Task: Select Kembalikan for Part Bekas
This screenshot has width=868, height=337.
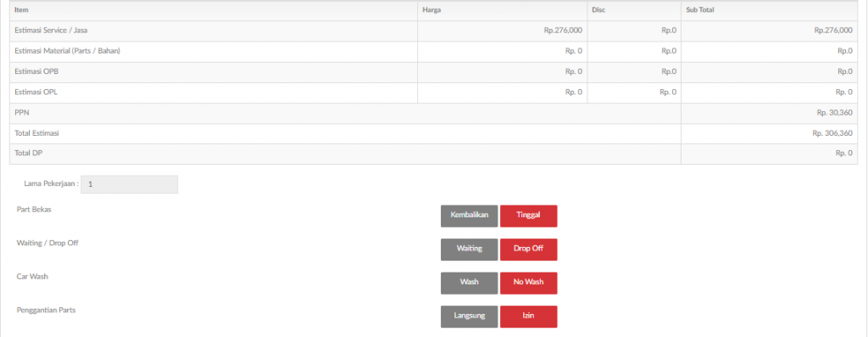Action: (x=470, y=216)
